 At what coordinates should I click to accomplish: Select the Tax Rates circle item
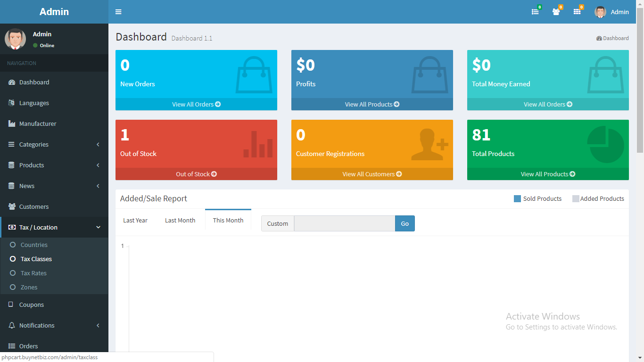pos(13,273)
